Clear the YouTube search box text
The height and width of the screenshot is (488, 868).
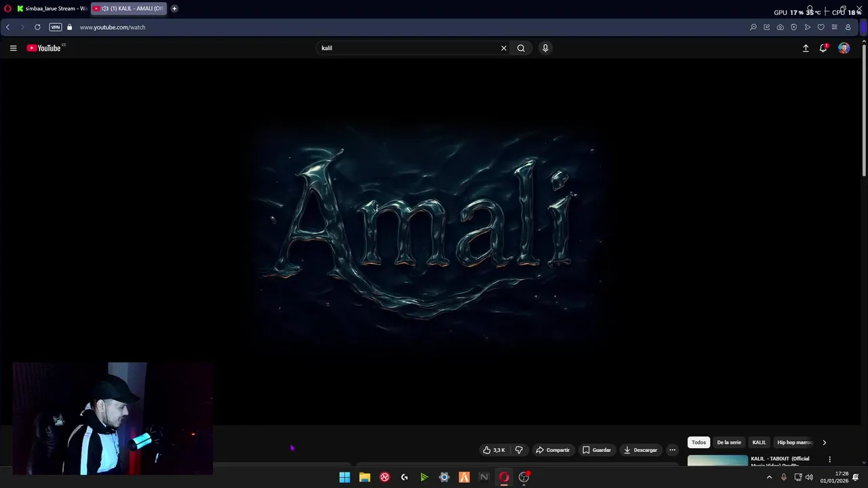[x=504, y=48]
